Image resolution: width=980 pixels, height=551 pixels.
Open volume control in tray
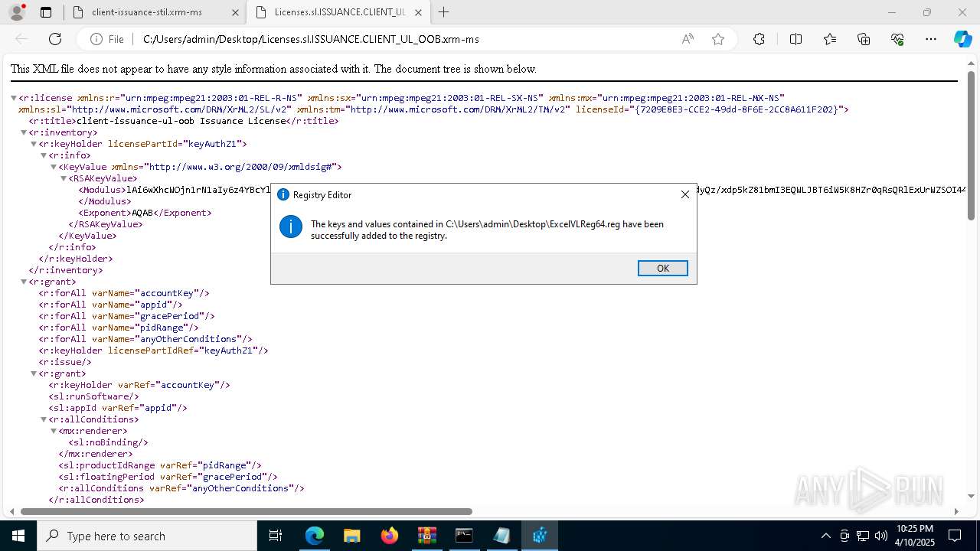880,536
